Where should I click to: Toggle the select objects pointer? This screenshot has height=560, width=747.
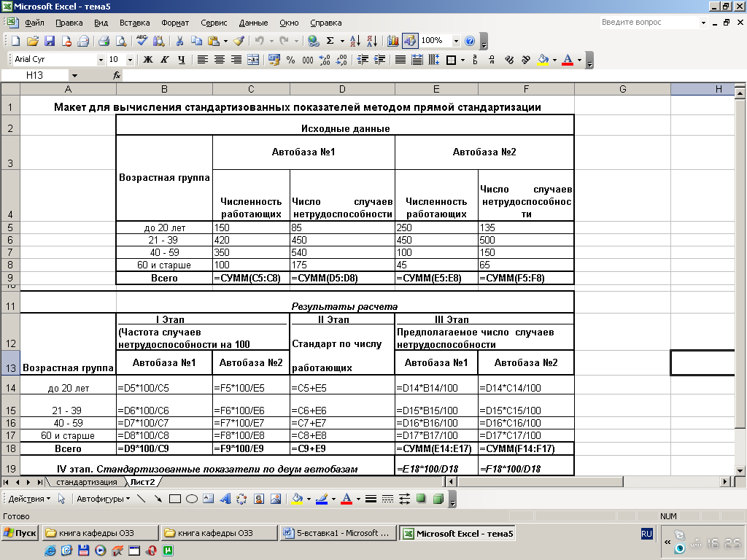(x=61, y=499)
